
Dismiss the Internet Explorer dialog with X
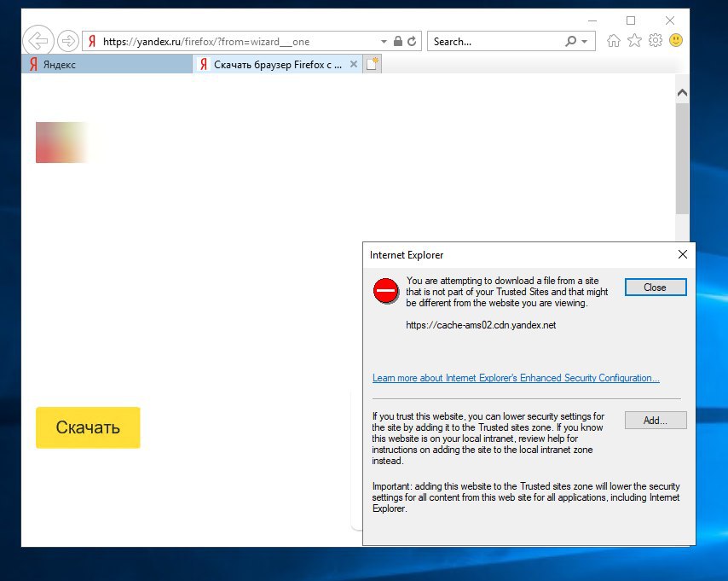click(x=682, y=254)
